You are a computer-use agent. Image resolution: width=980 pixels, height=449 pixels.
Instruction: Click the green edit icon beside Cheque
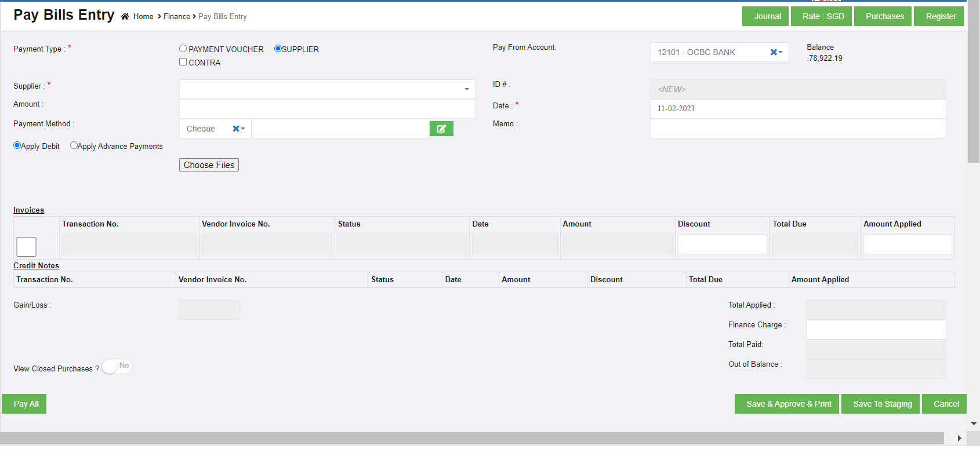click(441, 129)
